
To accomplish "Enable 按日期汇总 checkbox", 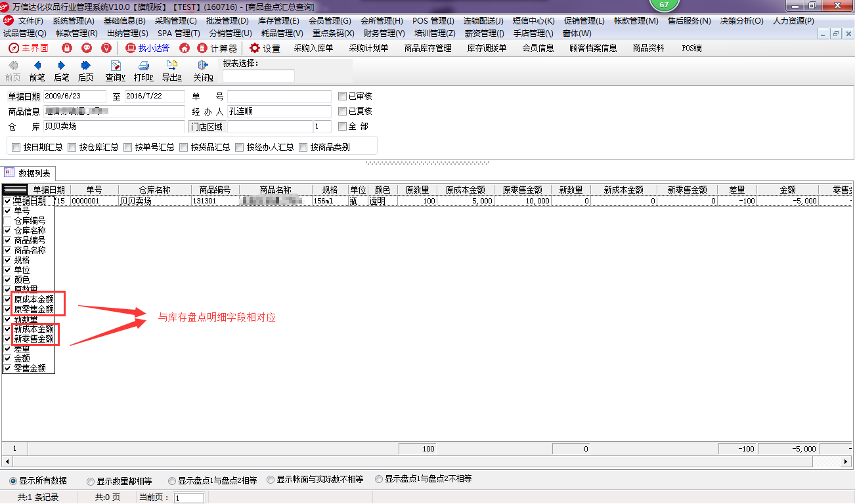I will pos(16,148).
